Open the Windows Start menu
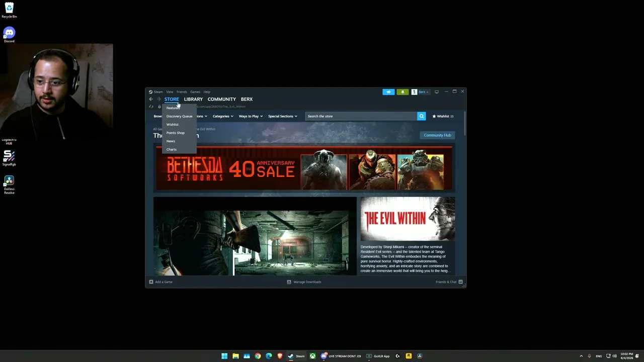Viewport: 644px width, 362px height. [x=224, y=356]
